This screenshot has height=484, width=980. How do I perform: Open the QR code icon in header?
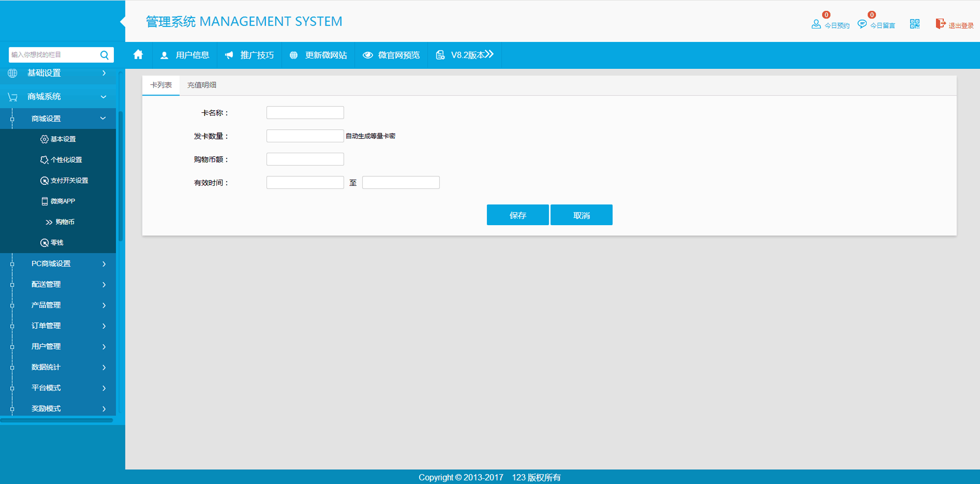click(914, 24)
